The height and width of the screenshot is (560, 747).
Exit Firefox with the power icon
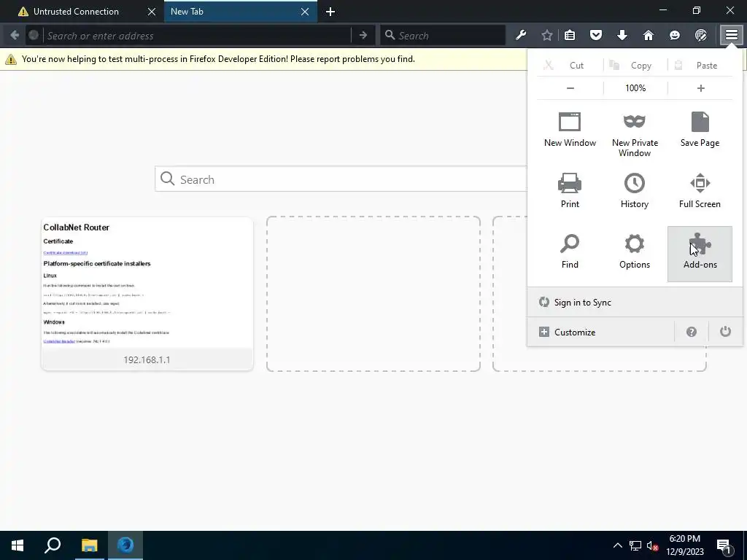[x=725, y=332]
